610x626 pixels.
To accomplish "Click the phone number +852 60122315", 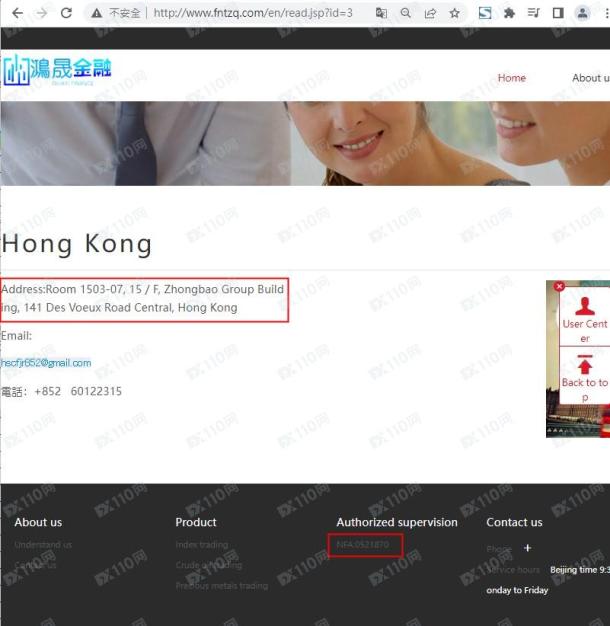I will click(78, 391).
